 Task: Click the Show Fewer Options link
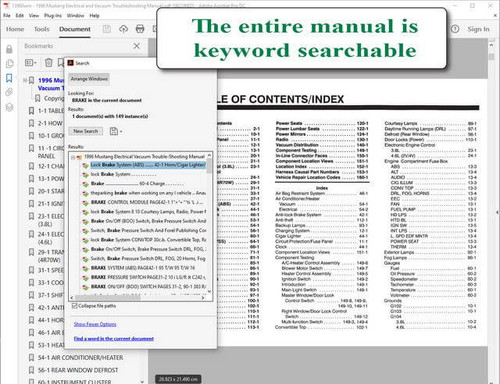coord(95,324)
